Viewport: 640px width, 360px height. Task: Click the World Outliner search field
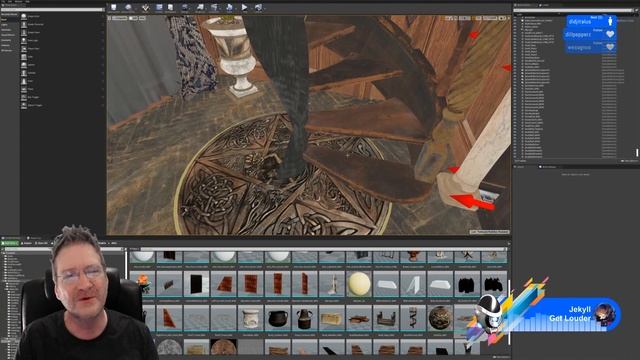(x=573, y=10)
